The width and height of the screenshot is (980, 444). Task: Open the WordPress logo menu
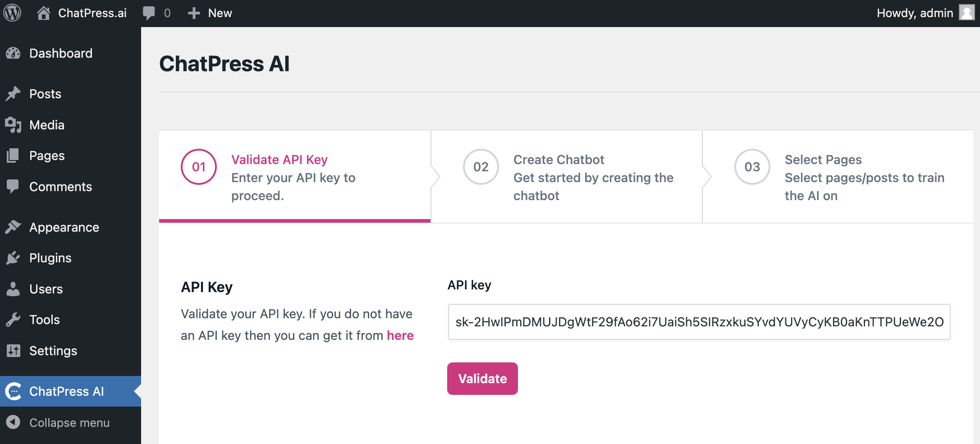(13, 13)
